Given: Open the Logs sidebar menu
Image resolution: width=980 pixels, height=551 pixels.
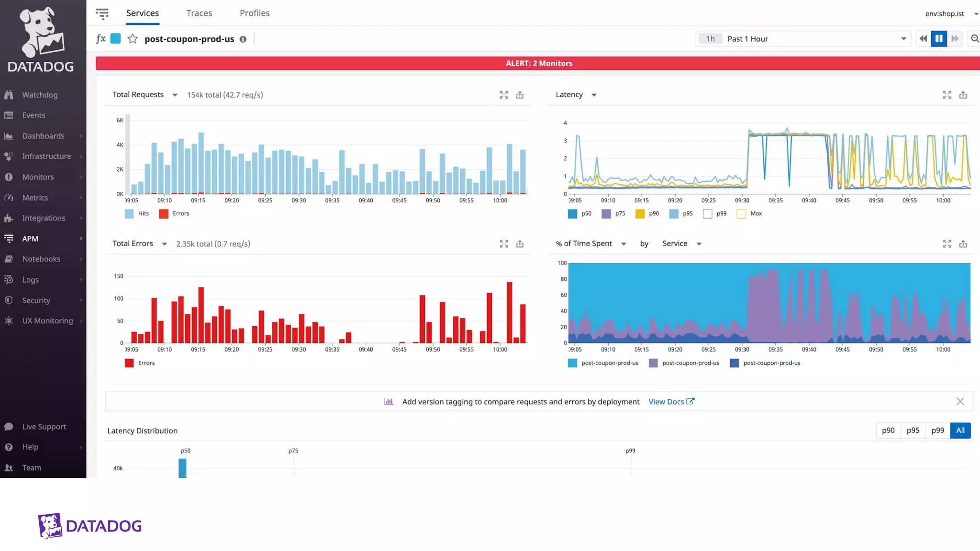Looking at the screenshot, I should click(30, 280).
